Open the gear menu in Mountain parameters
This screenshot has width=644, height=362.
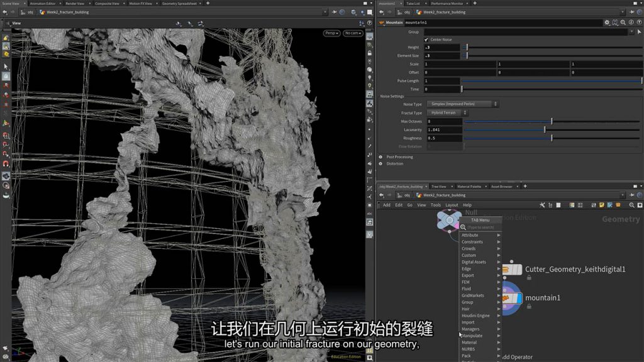[607, 23]
